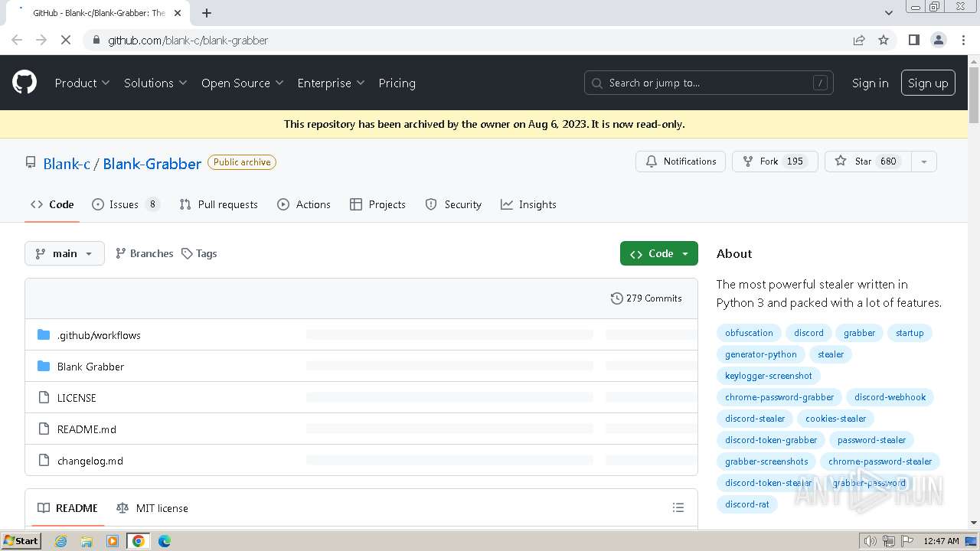980x551 pixels.
Task: Select the discord-webhook topic tag
Action: 890,397
